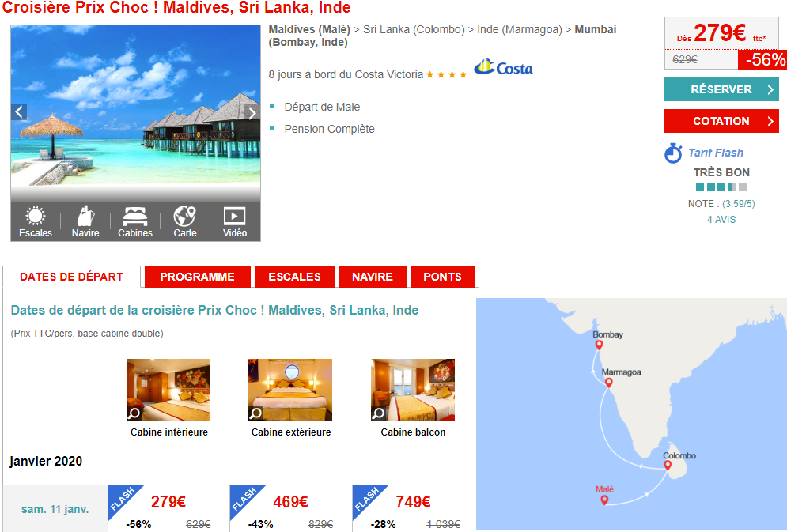Go to previous photo with left arrow

point(19,111)
